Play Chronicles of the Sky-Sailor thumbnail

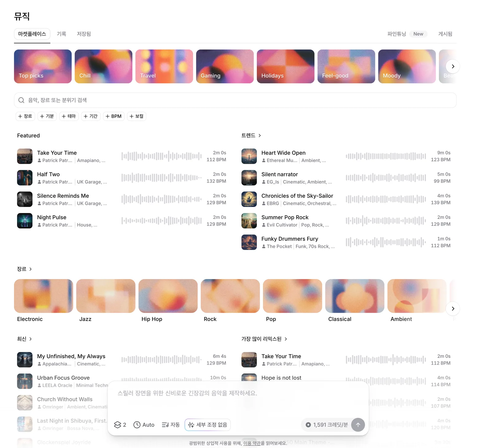[x=249, y=199]
